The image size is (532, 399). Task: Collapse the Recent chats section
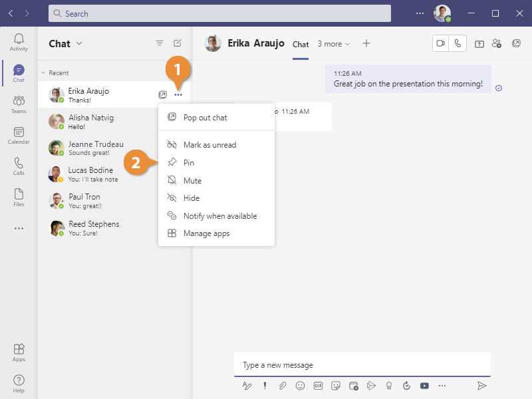[x=43, y=73]
